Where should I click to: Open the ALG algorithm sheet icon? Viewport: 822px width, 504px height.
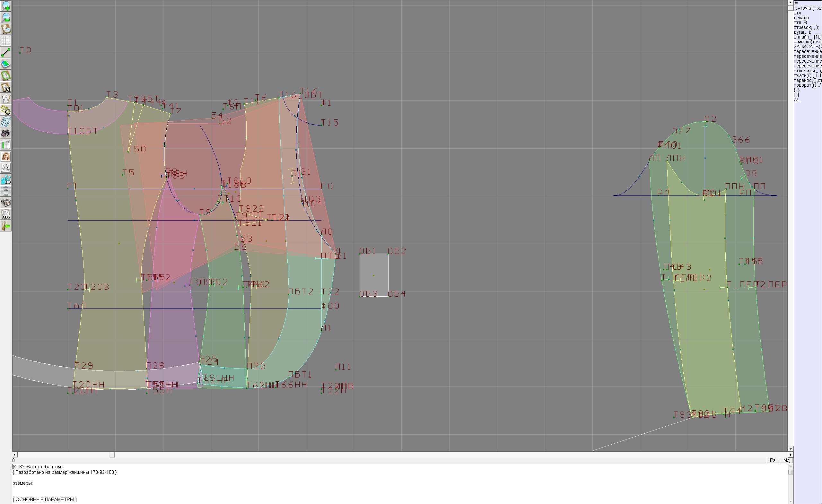click(6, 214)
